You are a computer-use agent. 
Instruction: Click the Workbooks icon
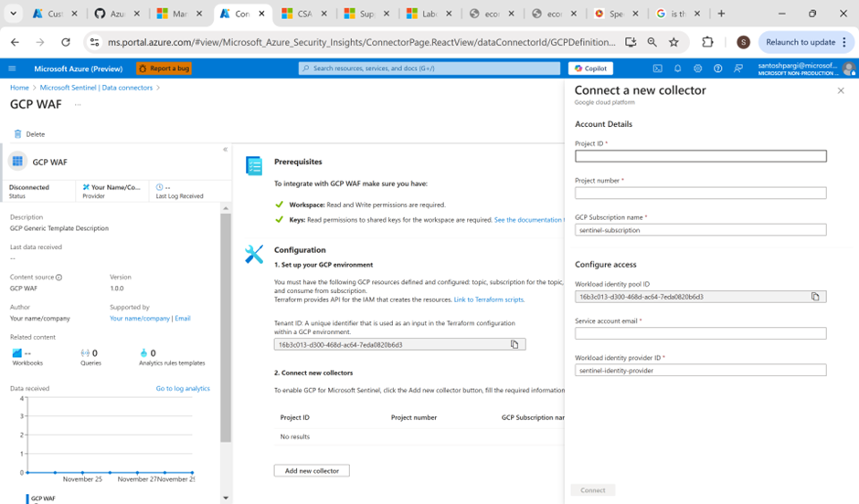[x=17, y=353]
